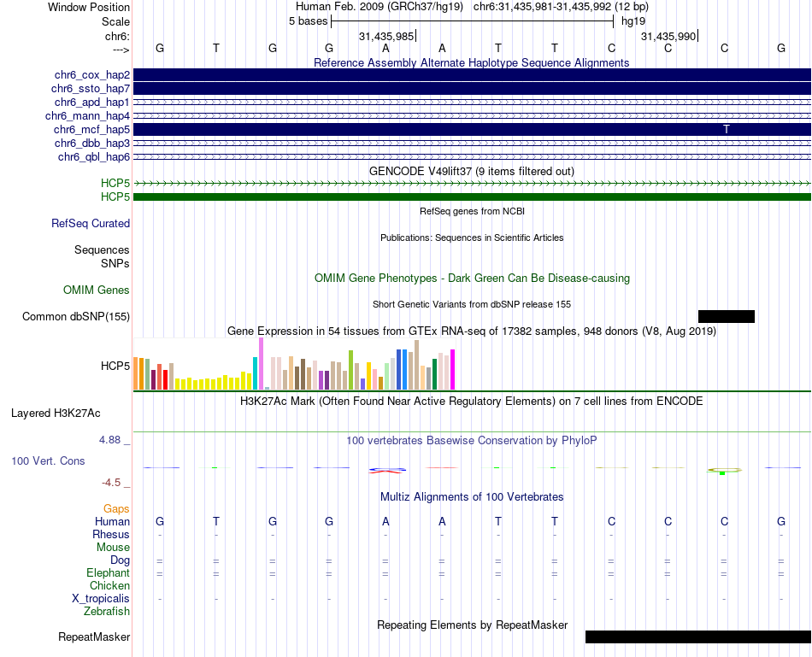Click the Sequences SNPs track label
This screenshot has height=657, width=812.
point(102,257)
